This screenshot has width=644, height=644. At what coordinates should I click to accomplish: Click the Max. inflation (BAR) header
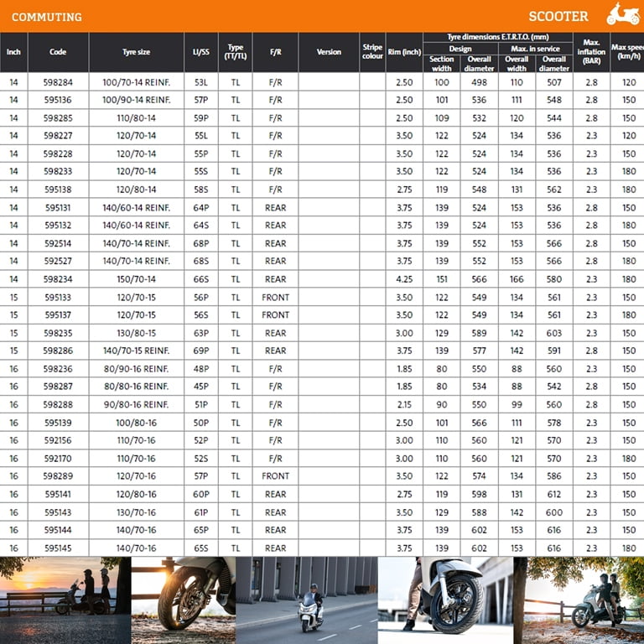coord(591,52)
